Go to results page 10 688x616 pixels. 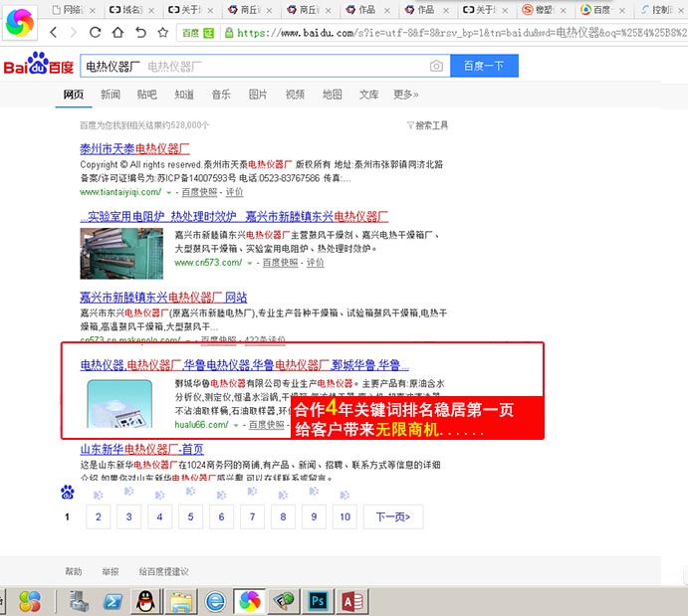point(344,516)
